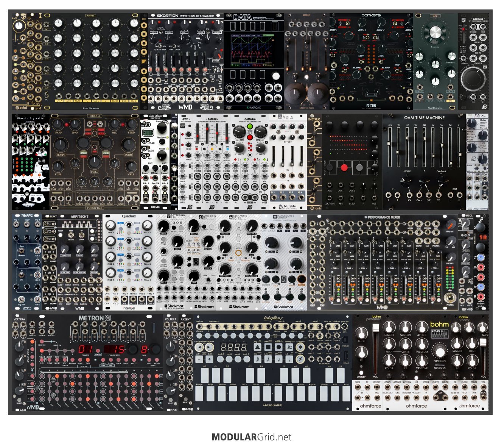
Task: Toggle the white round button on Mordax DATA
Action: click(x=276, y=76)
